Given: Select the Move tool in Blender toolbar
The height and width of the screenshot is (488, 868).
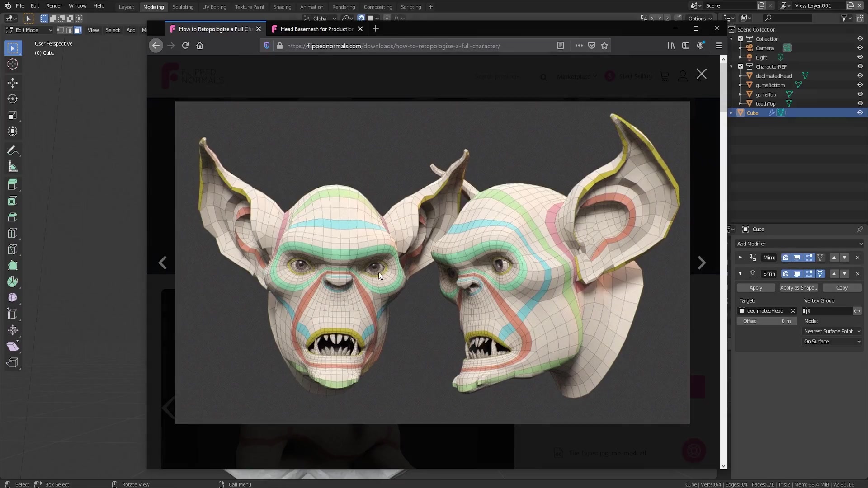Looking at the screenshot, I should pyautogui.click(x=13, y=83).
